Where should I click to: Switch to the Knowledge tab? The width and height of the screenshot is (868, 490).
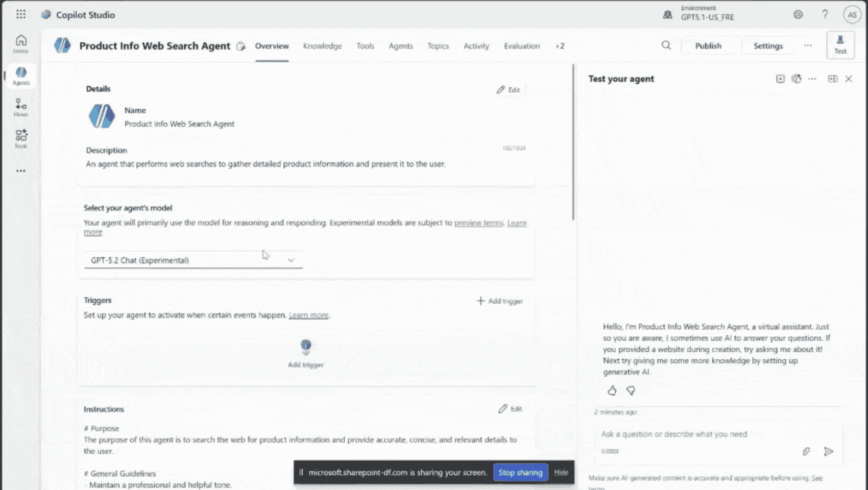tap(322, 46)
